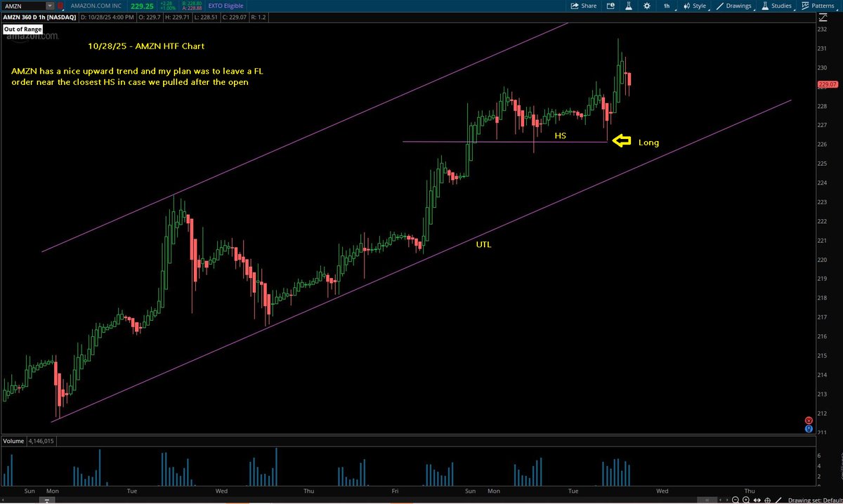843x504 pixels.
Task: Click the crosshair cursor icon at bottom
Action: 766,500
